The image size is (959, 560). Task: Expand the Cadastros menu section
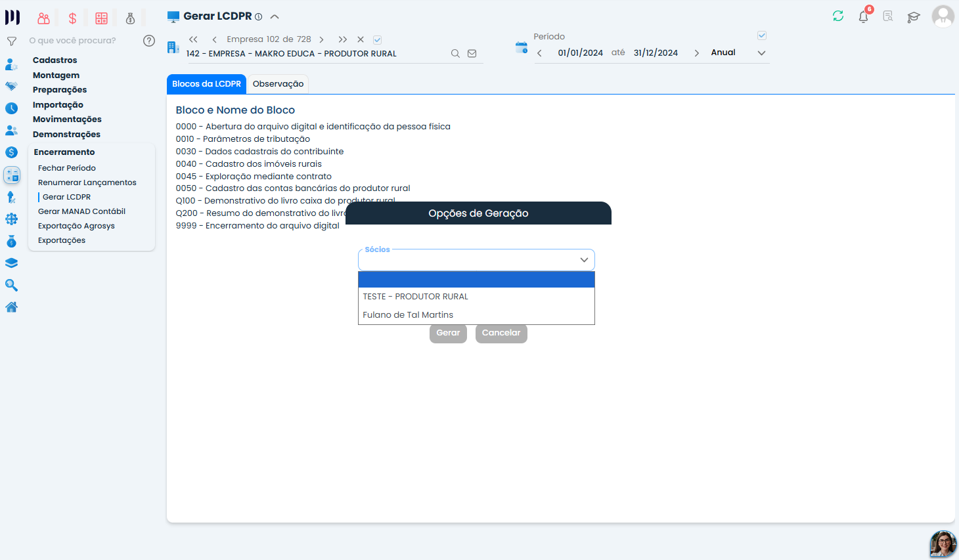55,60
